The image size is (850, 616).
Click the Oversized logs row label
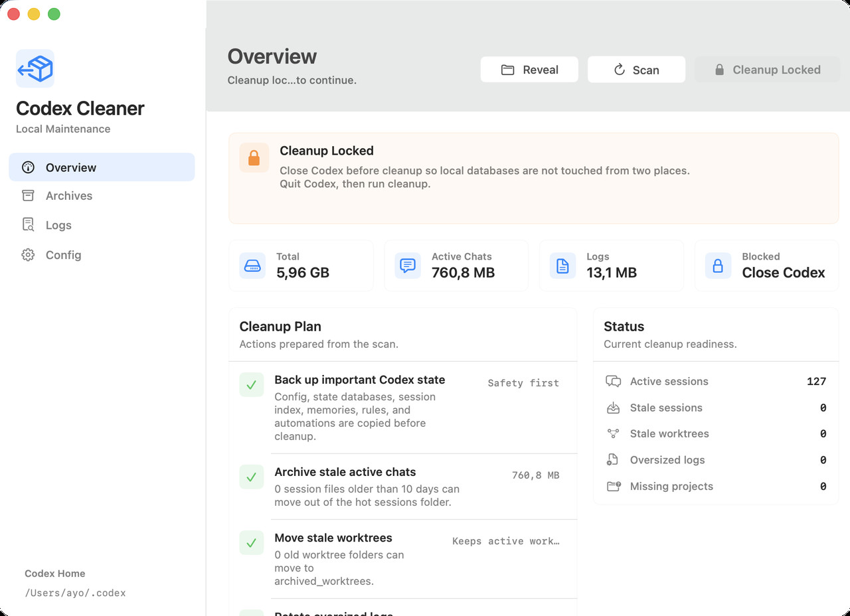coord(667,460)
